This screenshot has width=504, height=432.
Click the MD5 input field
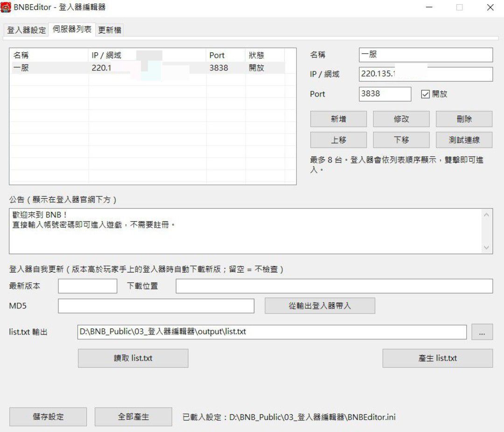point(156,306)
